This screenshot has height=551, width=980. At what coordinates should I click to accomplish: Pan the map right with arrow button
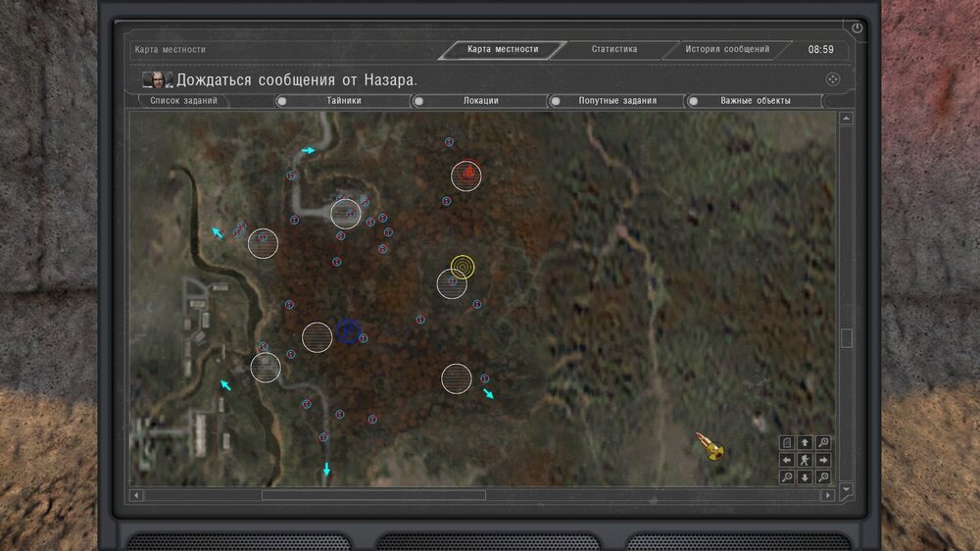pyautogui.click(x=824, y=460)
